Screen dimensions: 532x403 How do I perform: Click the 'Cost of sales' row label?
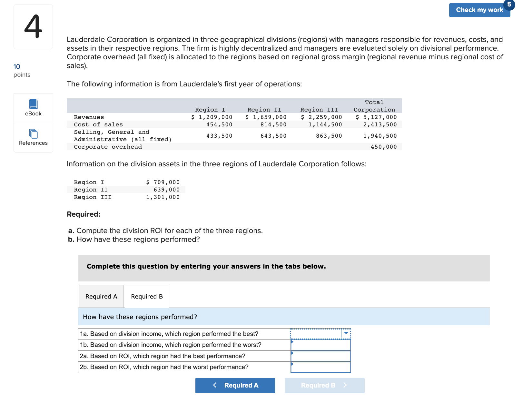click(98, 124)
